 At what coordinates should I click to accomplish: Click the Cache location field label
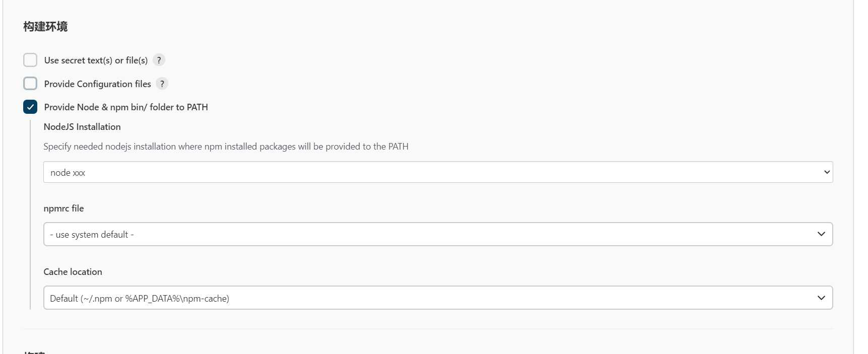73,272
